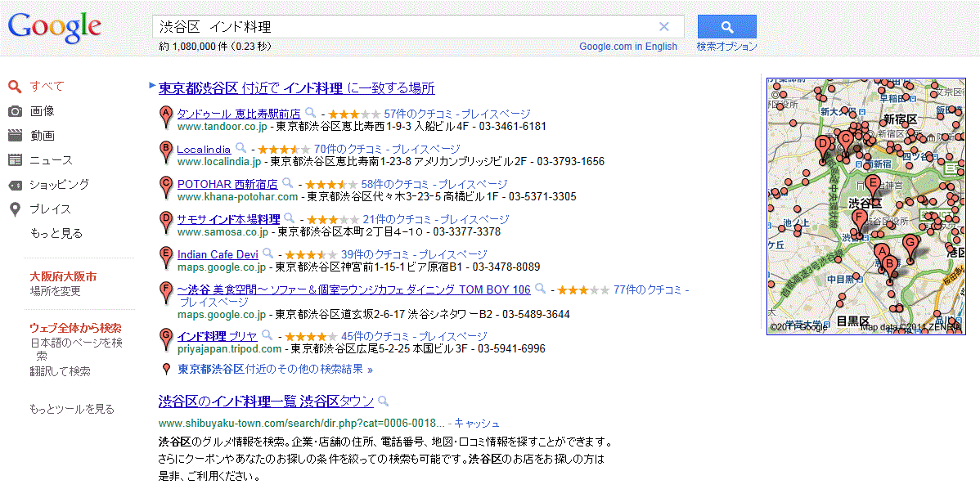Open Indian Cafe Devi result

point(218,254)
